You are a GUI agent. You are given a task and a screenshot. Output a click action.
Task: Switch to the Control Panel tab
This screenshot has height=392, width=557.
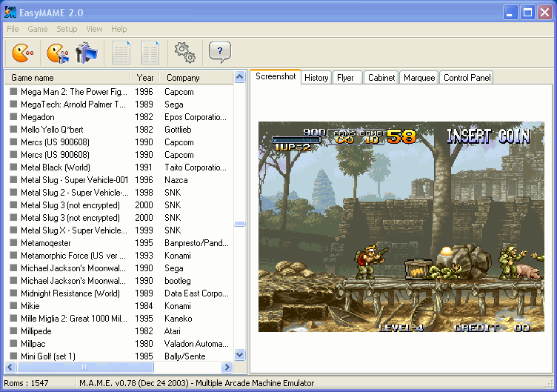coord(467,78)
